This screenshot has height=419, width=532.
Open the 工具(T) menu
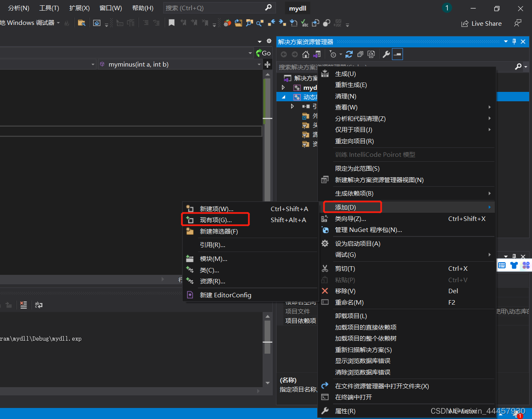pos(49,8)
